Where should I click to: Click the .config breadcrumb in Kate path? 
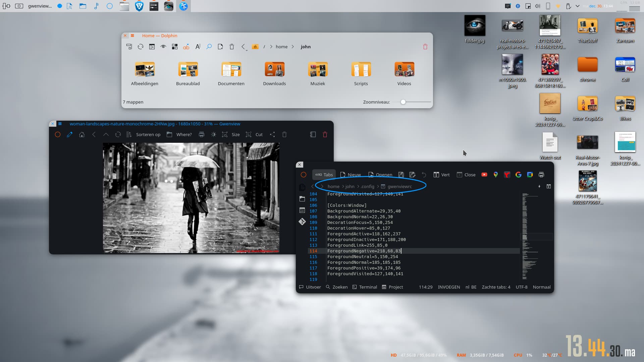(368, 186)
